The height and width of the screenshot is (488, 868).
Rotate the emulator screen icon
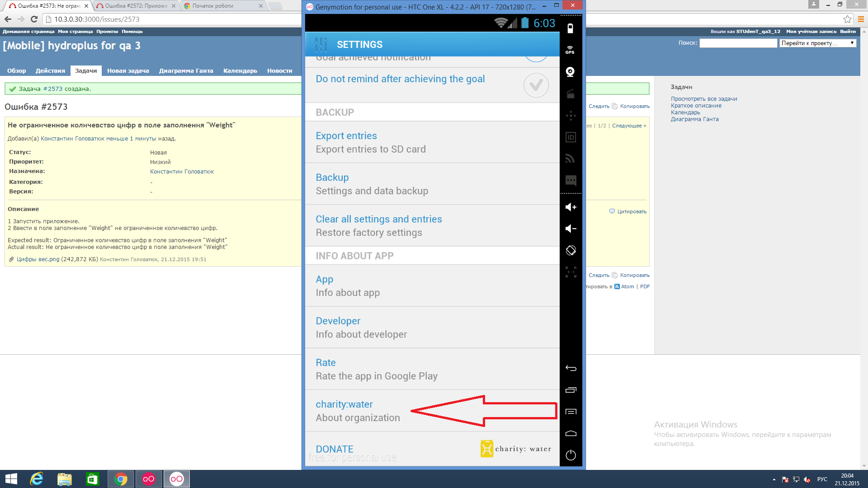571,250
